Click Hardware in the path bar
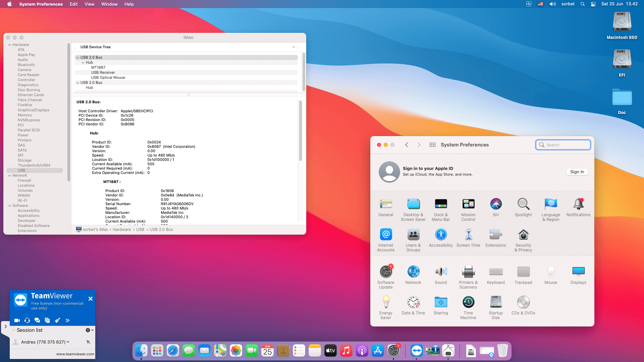 [122, 230]
